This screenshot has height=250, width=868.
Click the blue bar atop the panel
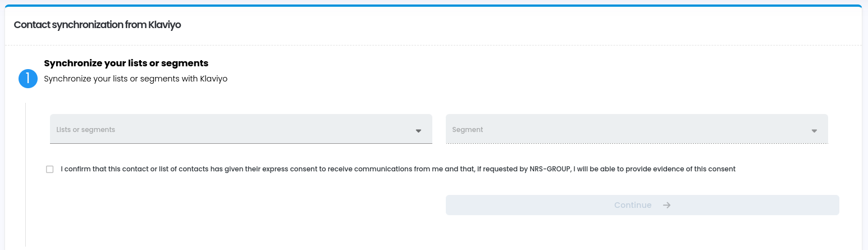coord(433,6)
